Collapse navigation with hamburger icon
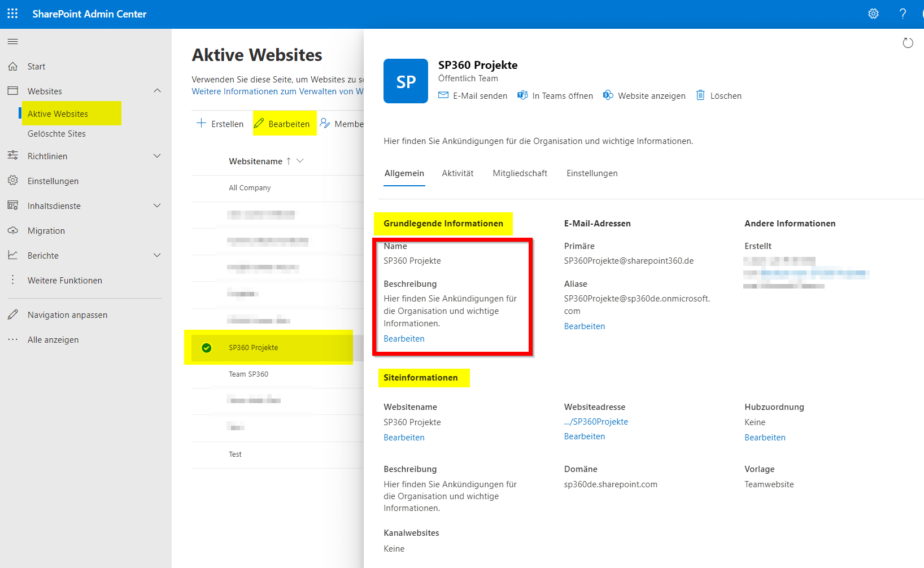This screenshot has width=924, height=568. (12, 41)
